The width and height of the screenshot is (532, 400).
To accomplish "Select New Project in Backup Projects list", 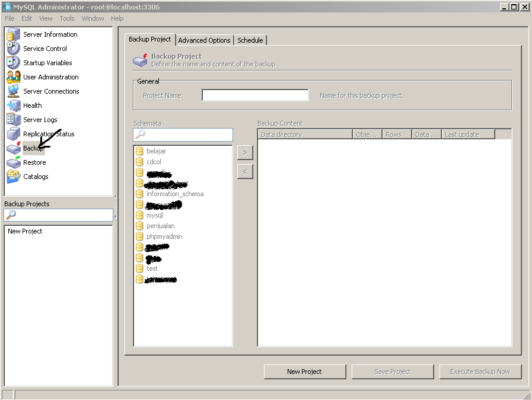I will point(25,231).
